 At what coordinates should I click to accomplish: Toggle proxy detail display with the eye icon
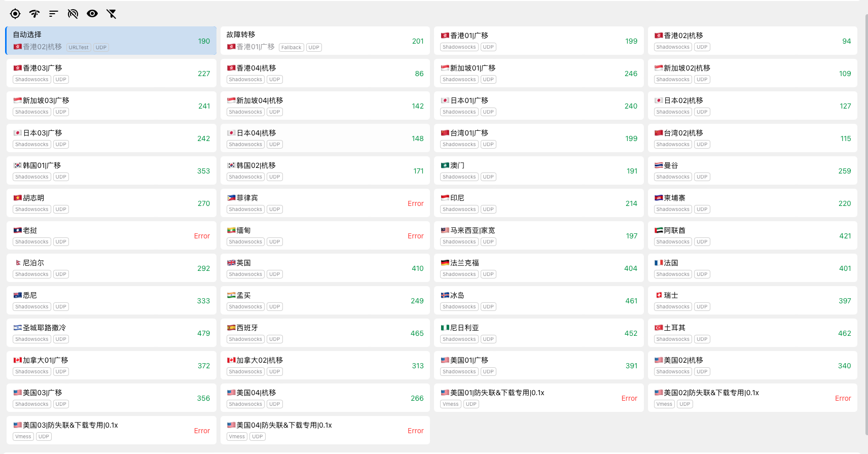[92, 14]
